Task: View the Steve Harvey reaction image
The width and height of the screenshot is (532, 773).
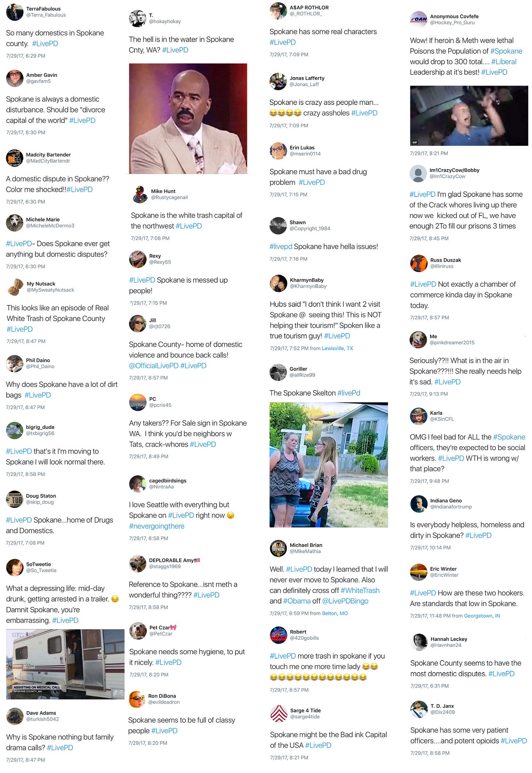Action: click(188, 119)
